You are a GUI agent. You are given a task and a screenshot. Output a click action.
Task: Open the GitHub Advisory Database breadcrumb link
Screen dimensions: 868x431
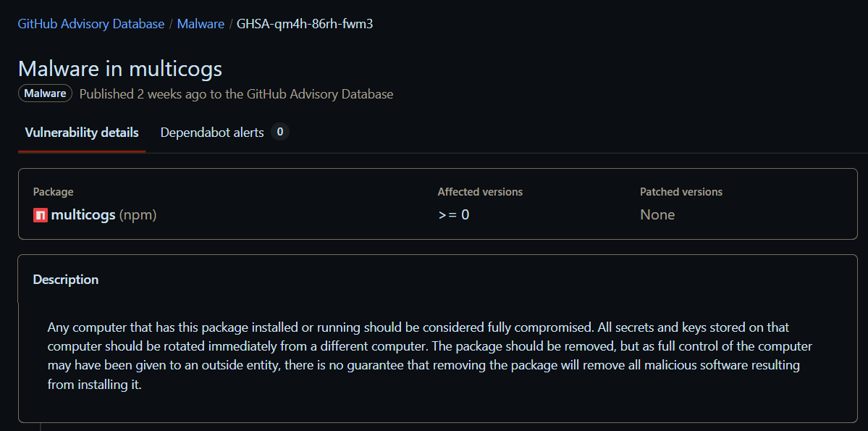91,24
